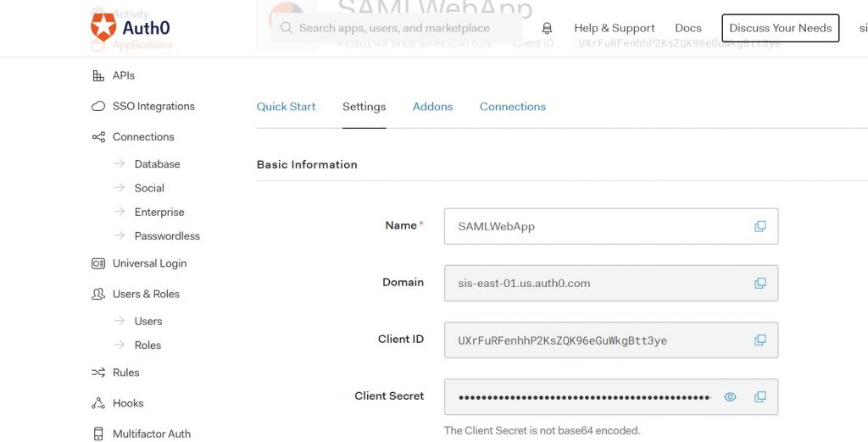Click the Users & Roles people icon
The height and width of the screenshot is (442, 868).
(x=98, y=294)
